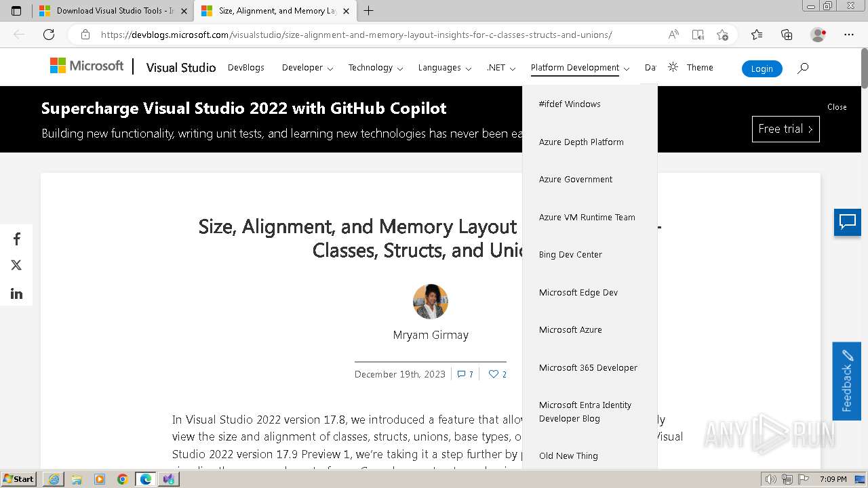Open the Favorites list icon
The image size is (868, 488).
[757, 35]
